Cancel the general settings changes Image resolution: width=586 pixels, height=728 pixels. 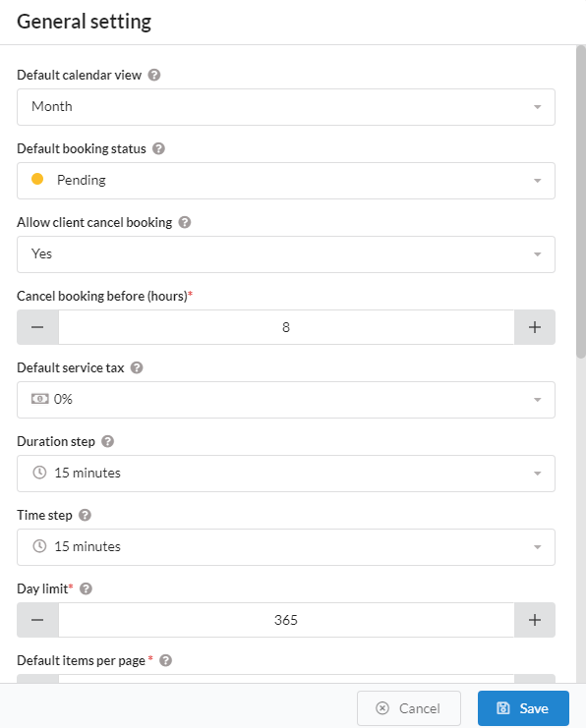[408, 708]
